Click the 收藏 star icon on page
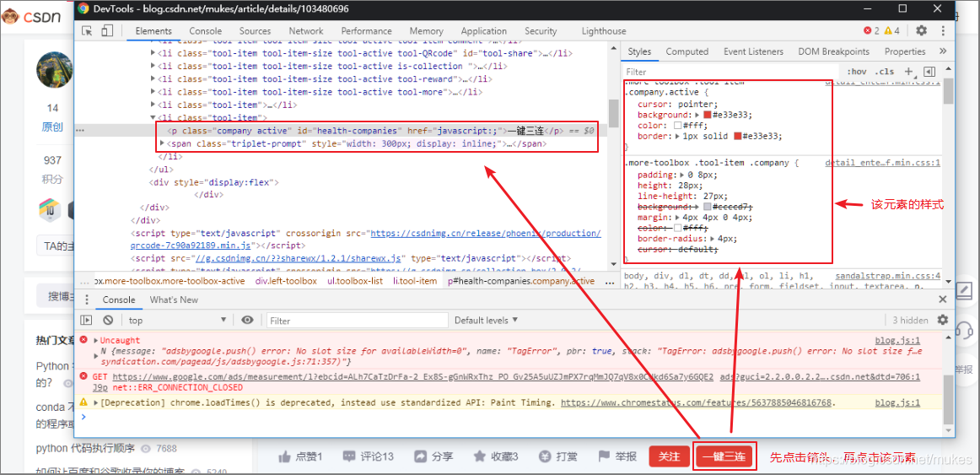Screen dimensions: 980x475 480,456
